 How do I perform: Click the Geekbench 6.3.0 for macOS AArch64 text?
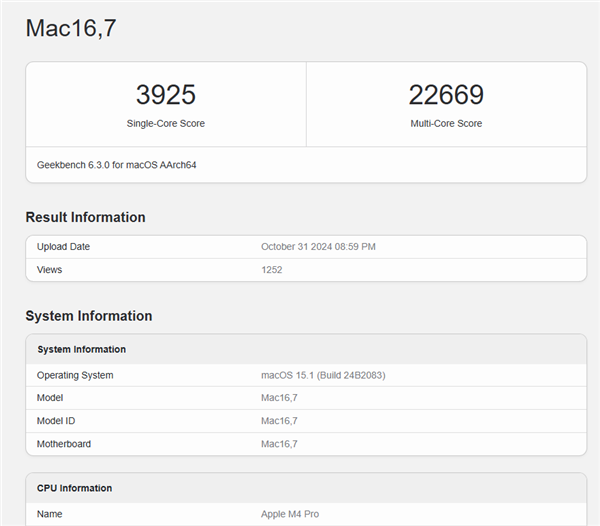click(x=116, y=165)
